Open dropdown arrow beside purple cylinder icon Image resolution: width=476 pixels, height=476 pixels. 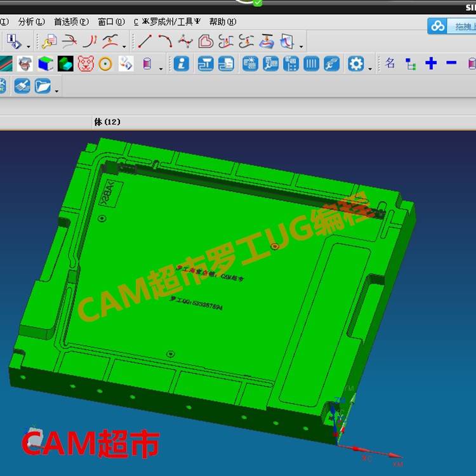click(x=161, y=67)
